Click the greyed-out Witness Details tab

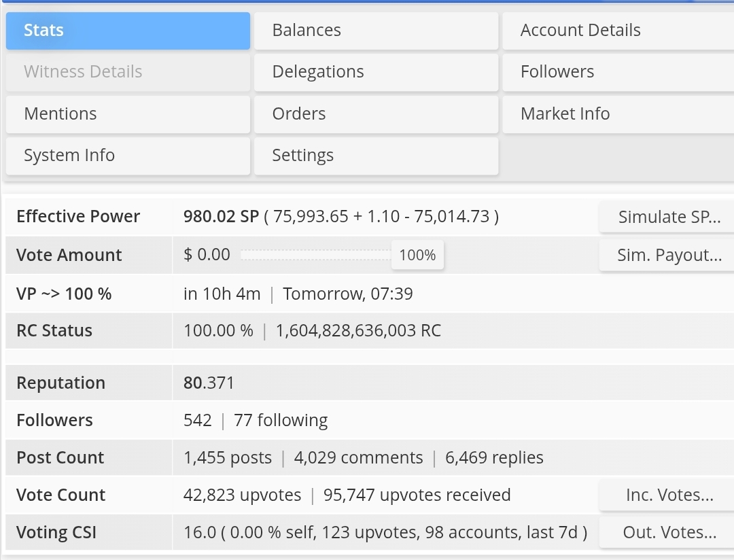tap(128, 72)
